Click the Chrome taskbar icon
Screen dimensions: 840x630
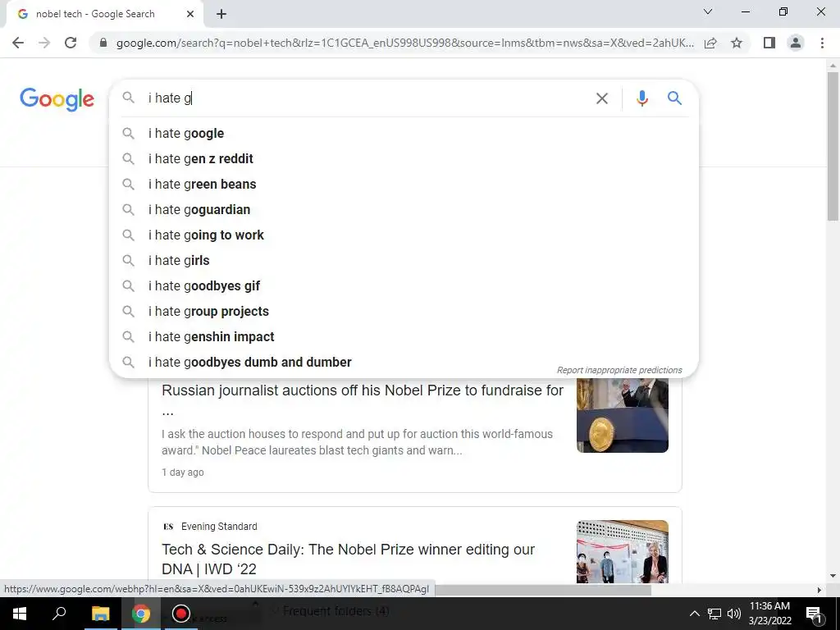click(141, 614)
